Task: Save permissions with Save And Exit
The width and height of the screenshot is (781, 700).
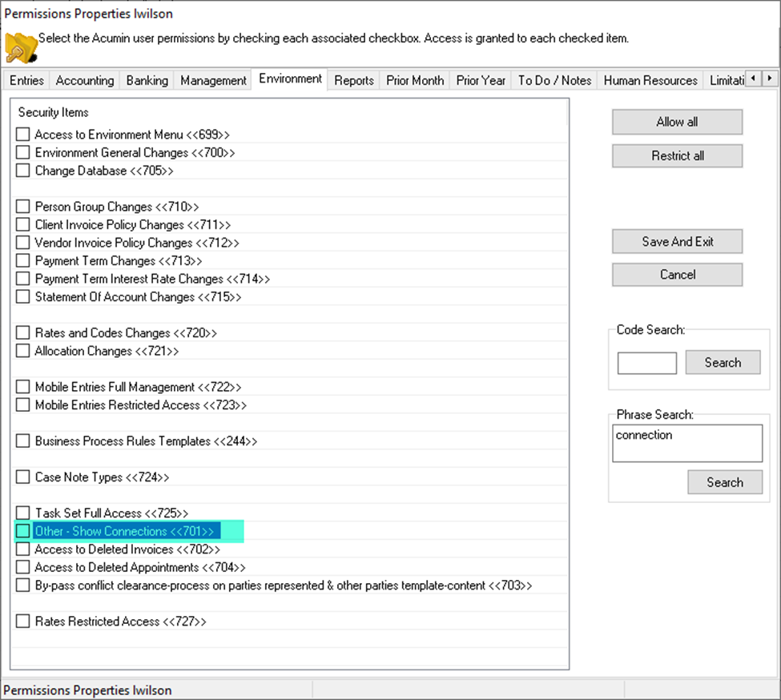Action: click(x=677, y=241)
